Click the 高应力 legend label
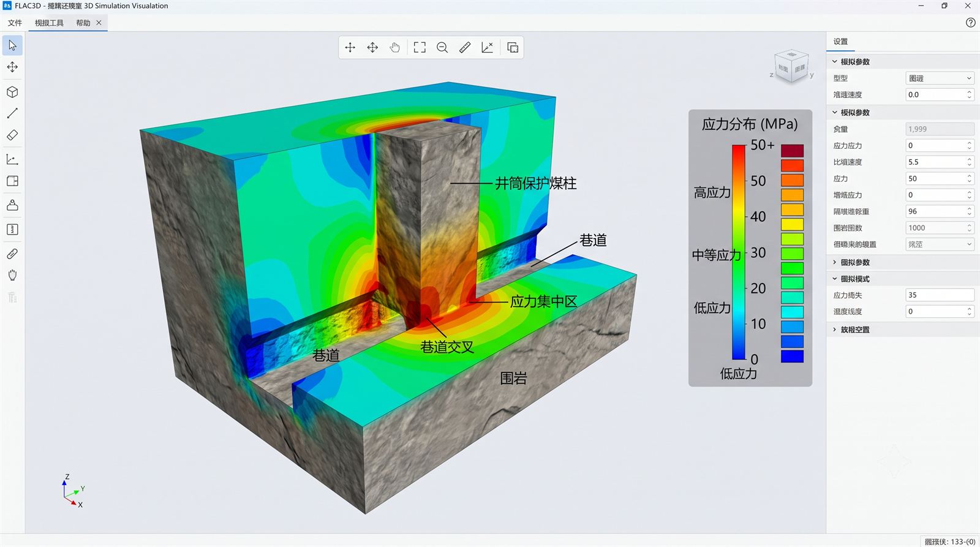This screenshot has width=980, height=547. (x=712, y=193)
